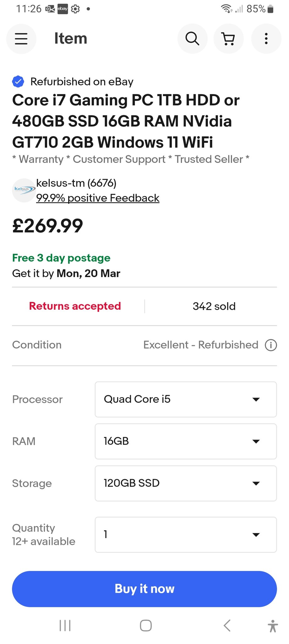The image size is (289, 644).
Task: Tap the Android home button
Action: (x=146, y=625)
